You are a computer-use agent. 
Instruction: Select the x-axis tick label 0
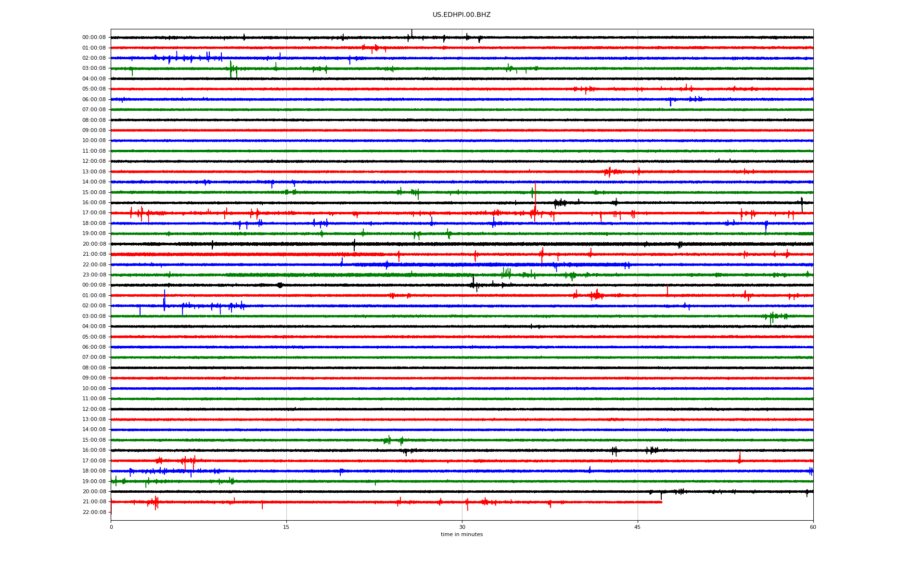pos(111,527)
